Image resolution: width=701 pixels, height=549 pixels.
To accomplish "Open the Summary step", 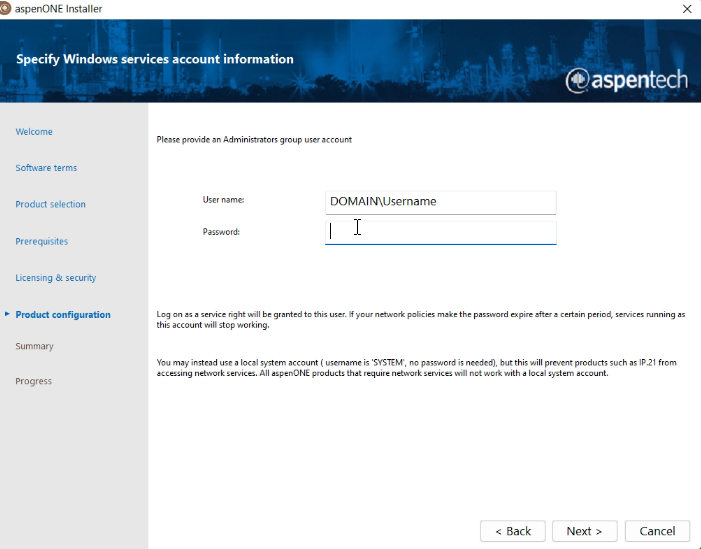I will 35,346.
